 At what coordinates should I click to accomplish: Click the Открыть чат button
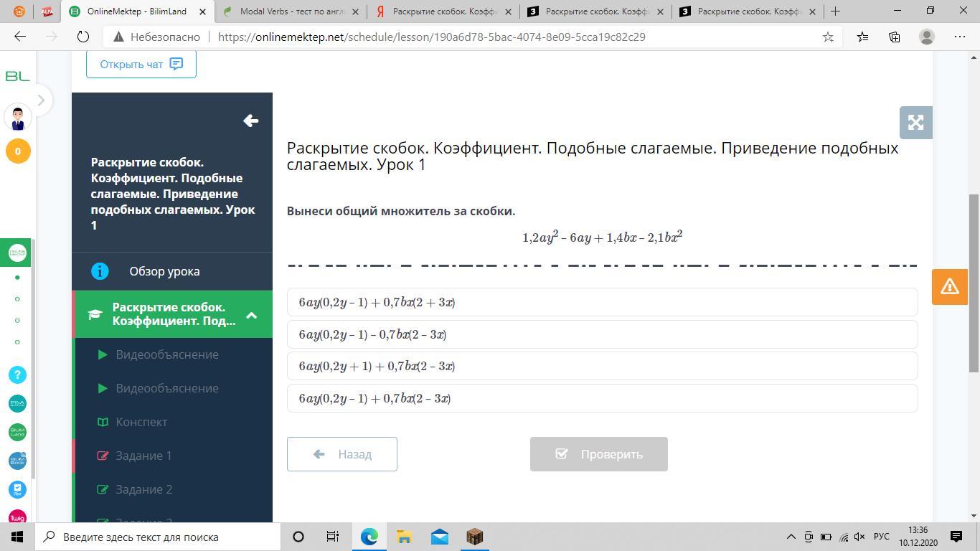[141, 64]
